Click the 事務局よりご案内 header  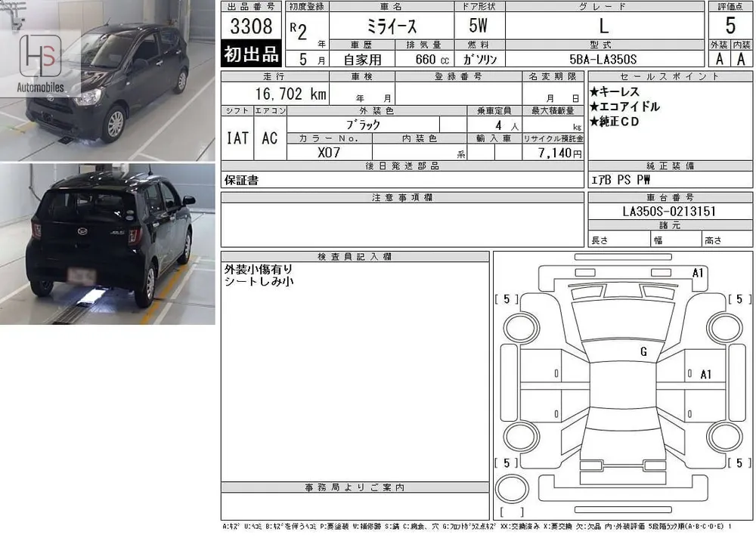[355, 487]
